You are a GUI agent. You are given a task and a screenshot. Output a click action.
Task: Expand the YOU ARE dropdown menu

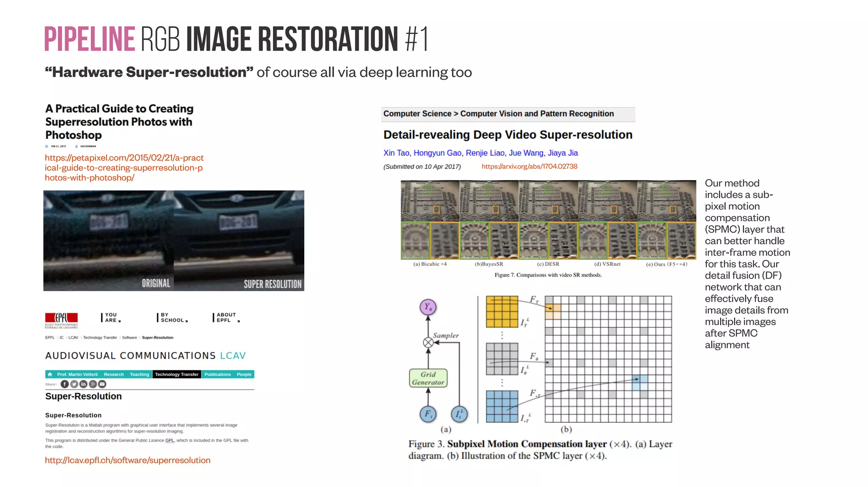click(x=112, y=318)
